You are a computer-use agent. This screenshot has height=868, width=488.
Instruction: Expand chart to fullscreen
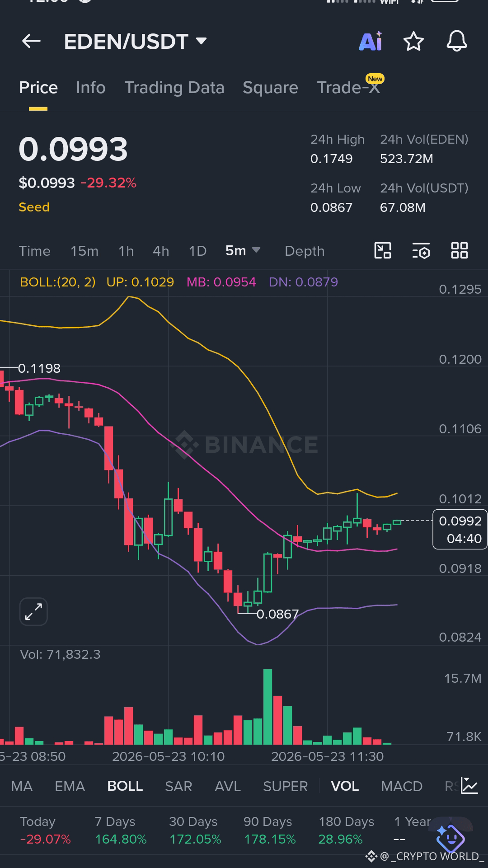click(33, 612)
